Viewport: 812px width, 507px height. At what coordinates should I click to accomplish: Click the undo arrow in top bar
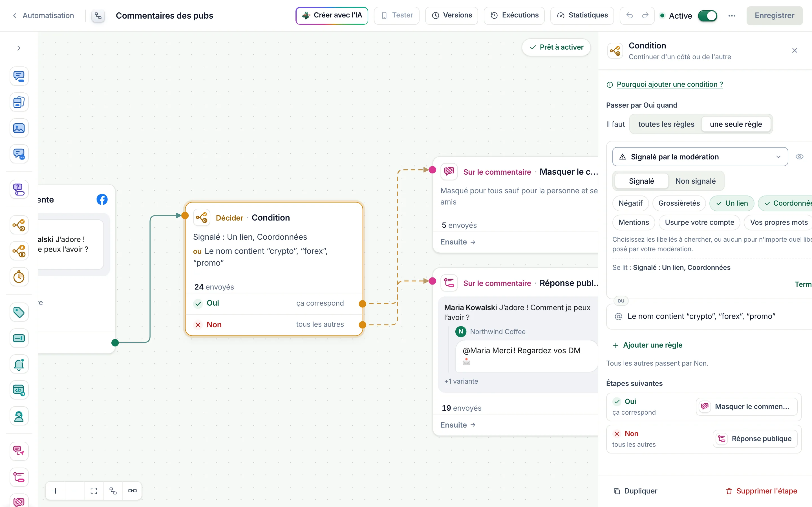[x=630, y=15]
